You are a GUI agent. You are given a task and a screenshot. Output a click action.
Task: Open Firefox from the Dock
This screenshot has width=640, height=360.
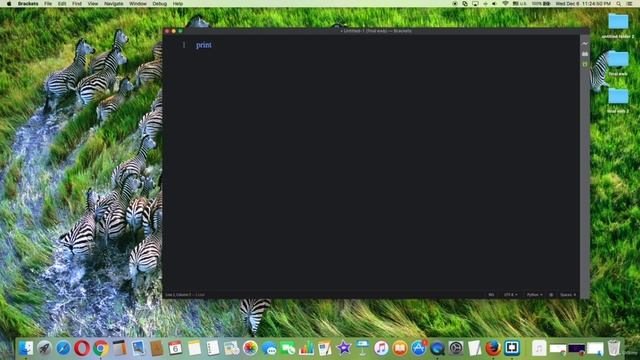[493, 348]
